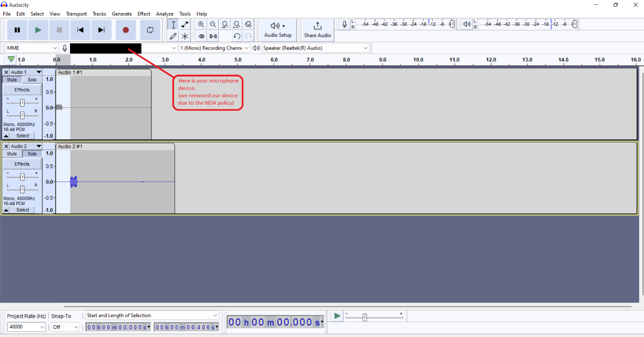Open the recording device dropdown arrow

(x=174, y=48)
